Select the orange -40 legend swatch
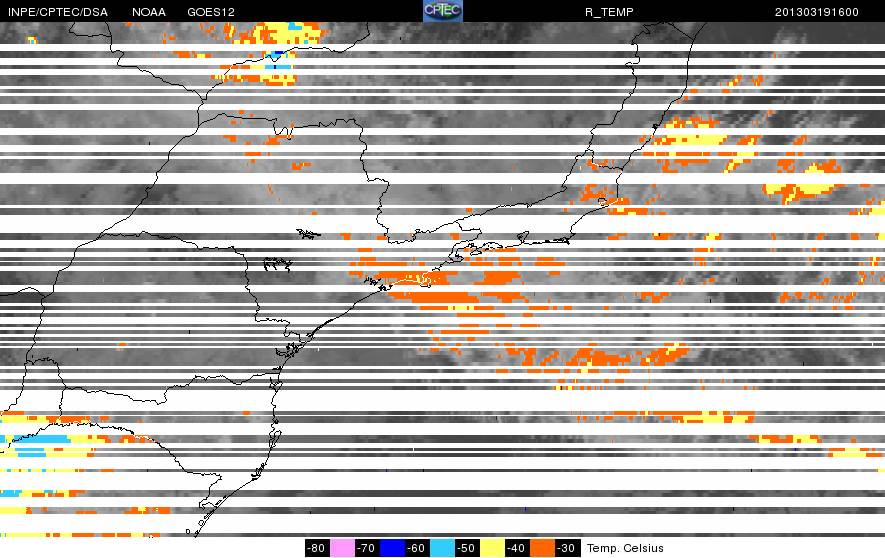This screenshot has height=558, width=885. coord(542,548)
